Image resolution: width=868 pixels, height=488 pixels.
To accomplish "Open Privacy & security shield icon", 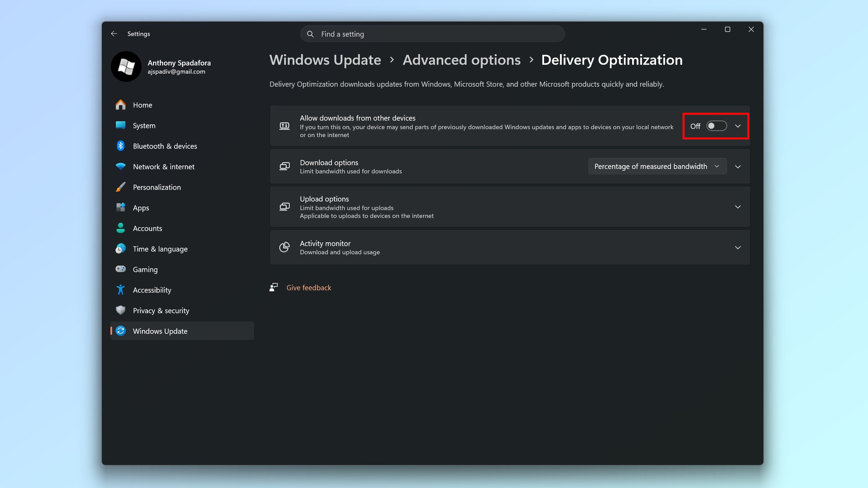I will tap(121, 310).
